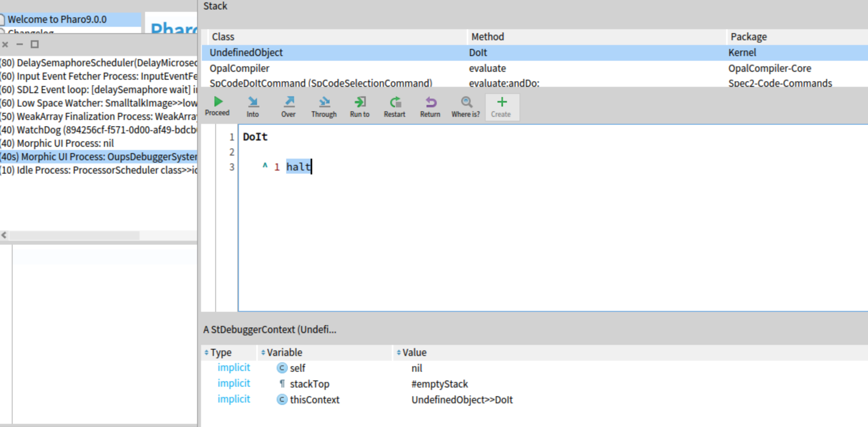868x427 pixels.
Task: Step Over the current instruction
Action: click(x=288, y=106)
